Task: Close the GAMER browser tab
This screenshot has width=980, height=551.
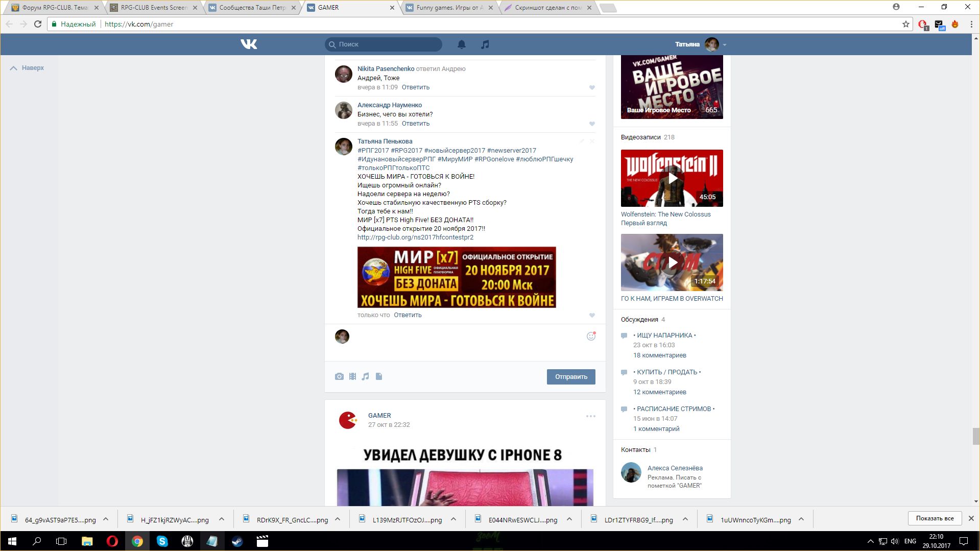Action: [x=392, y=8]
